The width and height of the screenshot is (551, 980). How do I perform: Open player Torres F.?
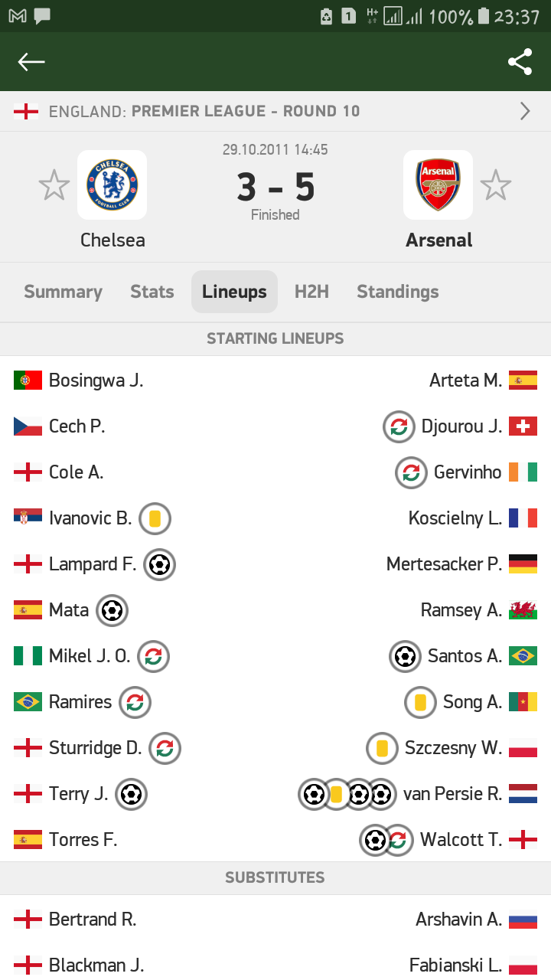[83, 840]
